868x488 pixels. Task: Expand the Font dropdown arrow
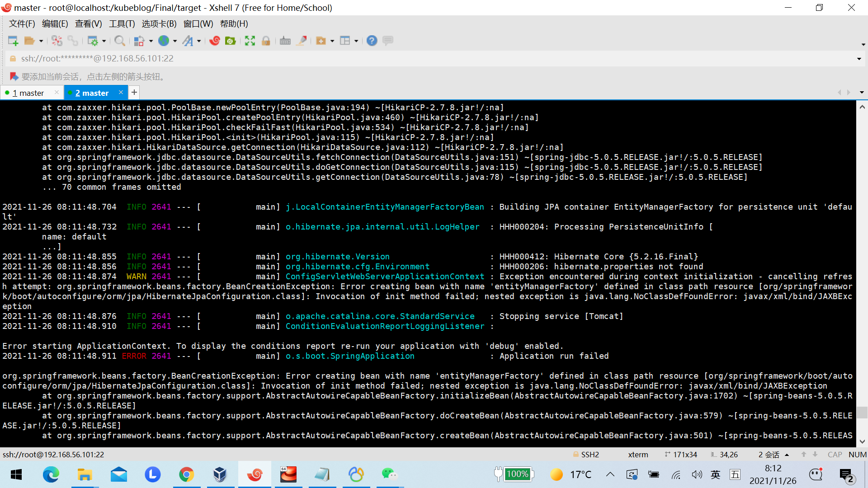pyautogui.click(x=199, y=41)
